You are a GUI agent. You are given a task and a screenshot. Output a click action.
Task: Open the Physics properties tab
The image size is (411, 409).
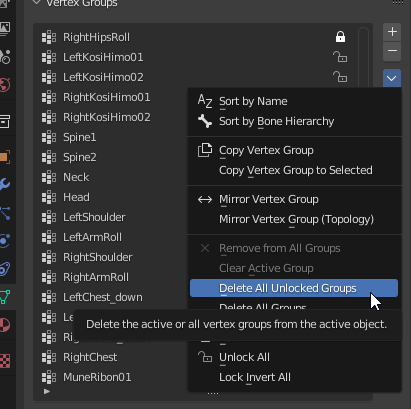coord(5,241)
